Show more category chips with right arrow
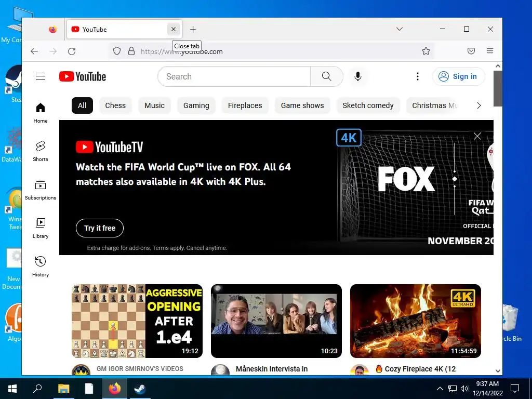This screenshot has width=532, height=399. pyautogui.click(x=478, y=105)
